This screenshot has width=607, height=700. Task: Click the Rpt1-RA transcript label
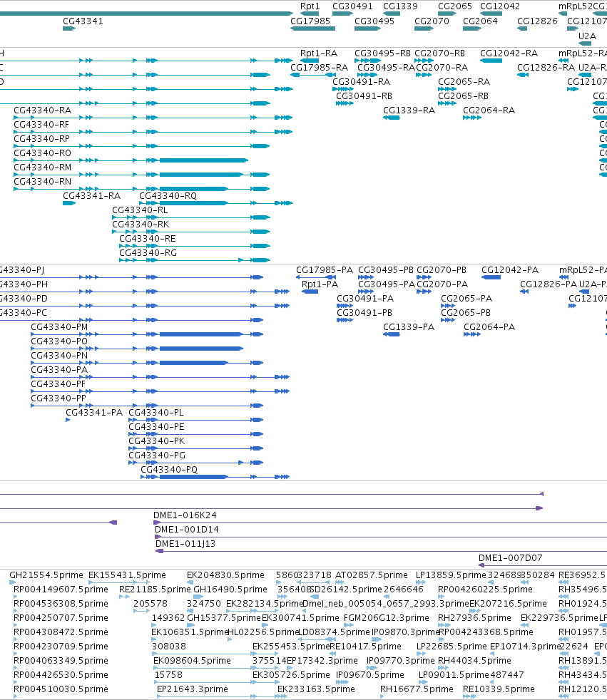pyautogui.click(x=318, y=53)
